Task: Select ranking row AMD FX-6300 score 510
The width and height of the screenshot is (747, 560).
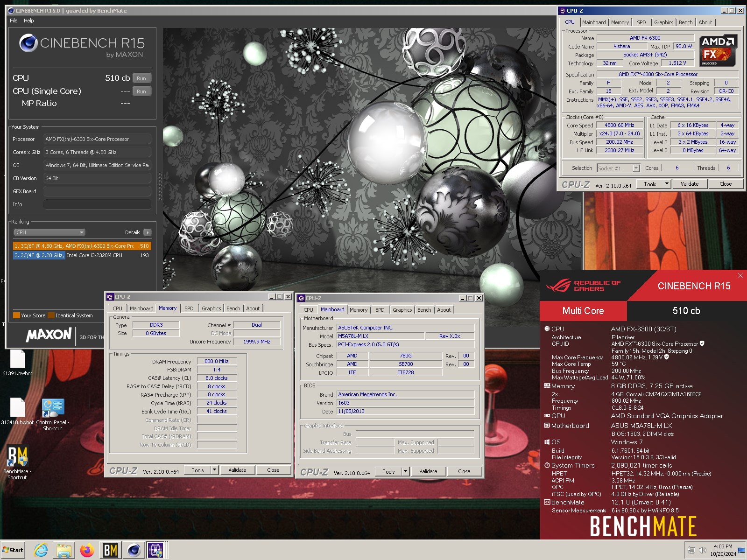Action: [82, 246]
